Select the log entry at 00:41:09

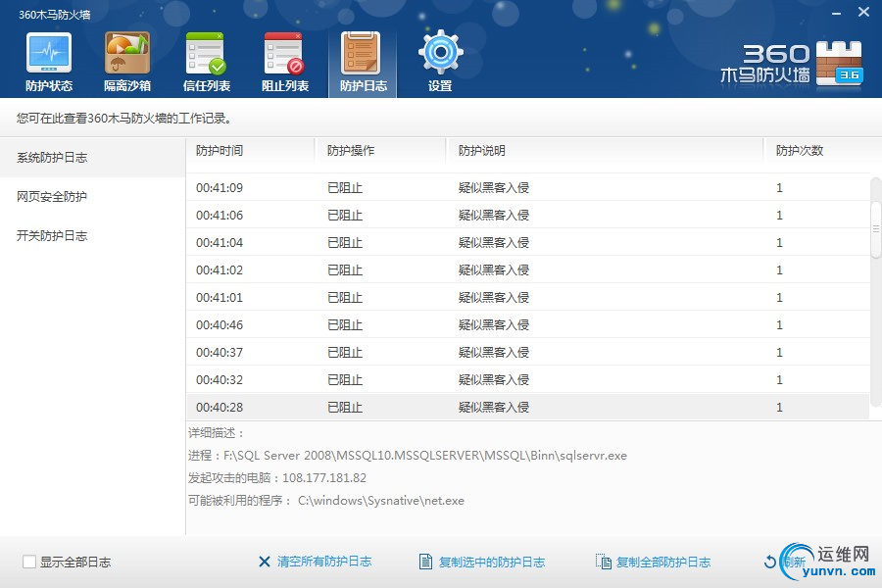pyautogui.click(x=527, y=187)
